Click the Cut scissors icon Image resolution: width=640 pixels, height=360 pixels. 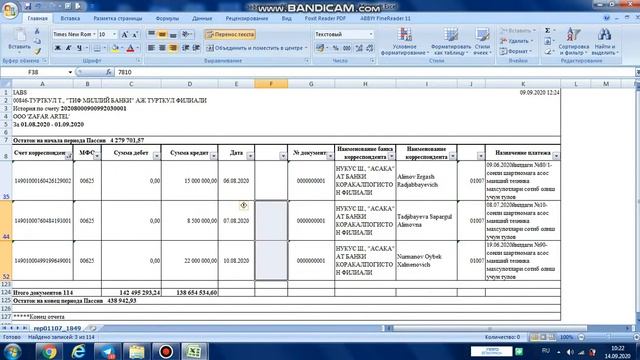37,32
